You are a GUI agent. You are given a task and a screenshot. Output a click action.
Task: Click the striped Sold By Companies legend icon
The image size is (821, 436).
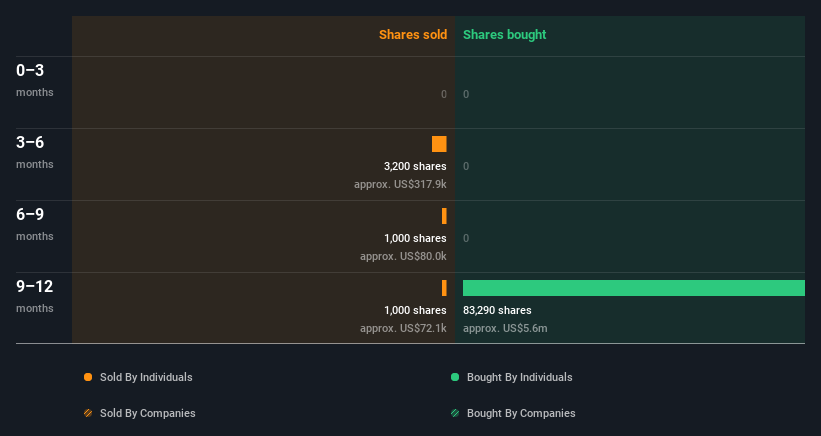click(x=88, y=413)
